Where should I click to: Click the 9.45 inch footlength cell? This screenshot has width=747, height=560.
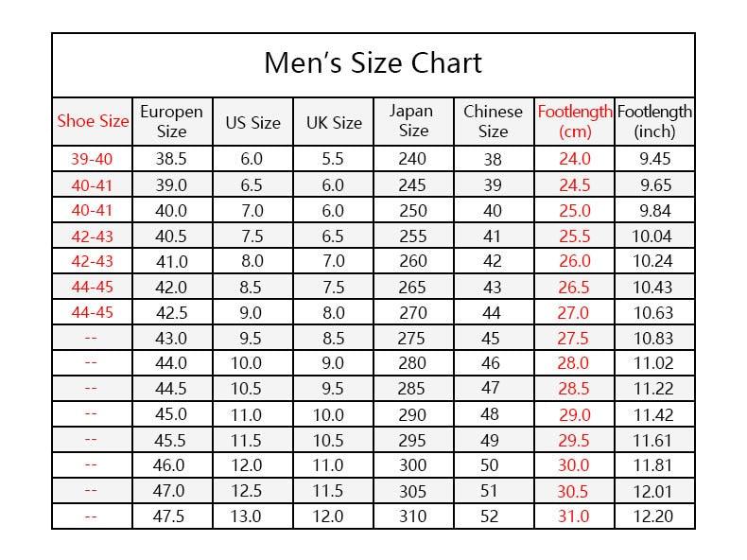654,159
